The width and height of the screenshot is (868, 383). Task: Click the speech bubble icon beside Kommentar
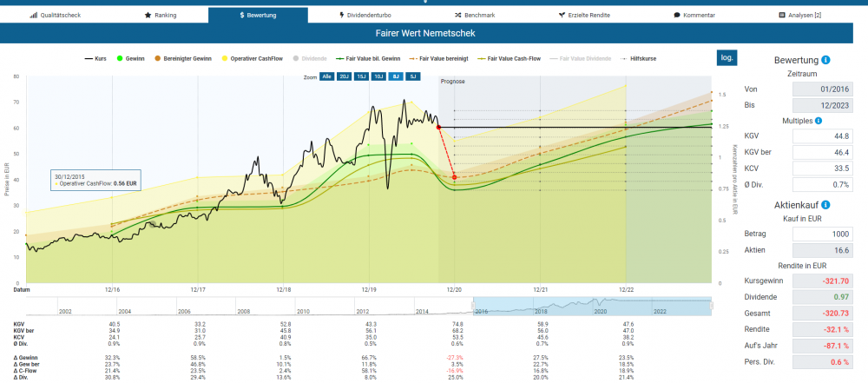[x=677, y=15]
